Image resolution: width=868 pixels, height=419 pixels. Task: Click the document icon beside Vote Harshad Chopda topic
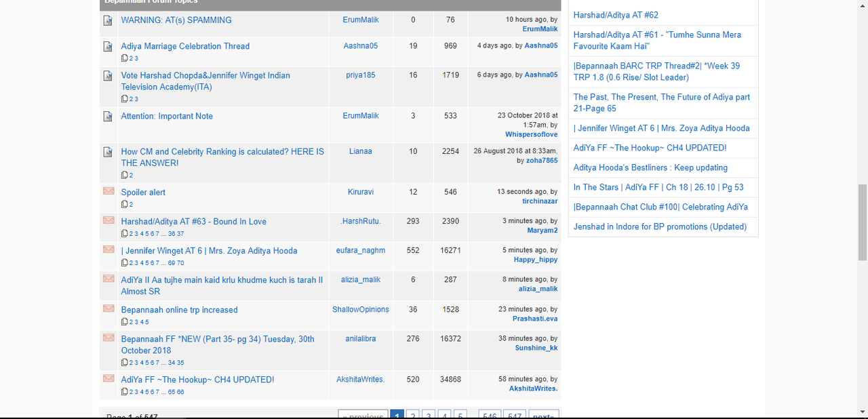click(x=108, y=76)
